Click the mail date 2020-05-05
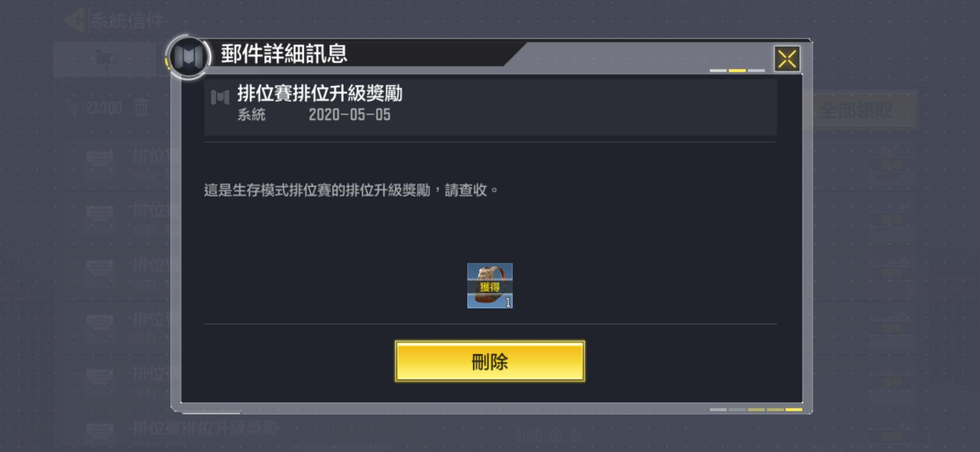Image resolution: width=980 pixels, height=452 pixels. point(350,115)
